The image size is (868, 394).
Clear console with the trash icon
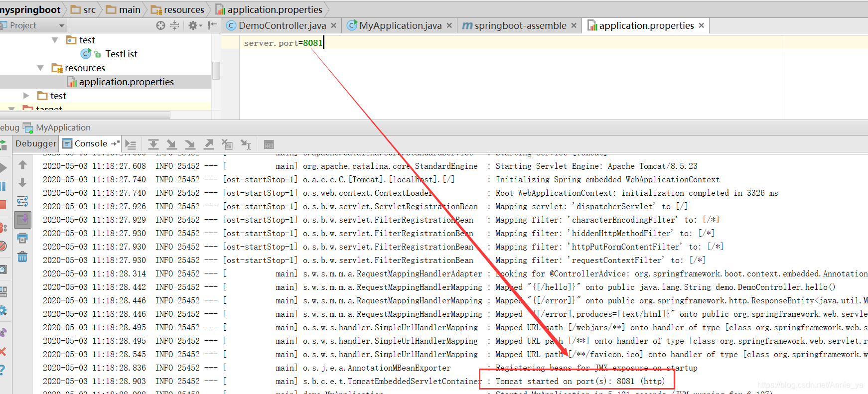pyautogui.click(x=22, y=257)
